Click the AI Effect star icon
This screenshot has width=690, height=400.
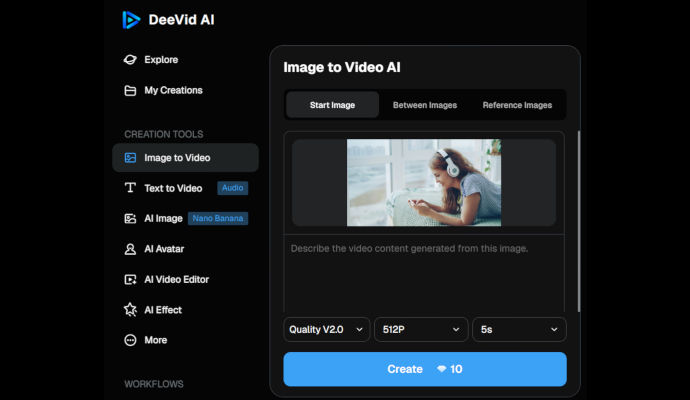[130, 310]
